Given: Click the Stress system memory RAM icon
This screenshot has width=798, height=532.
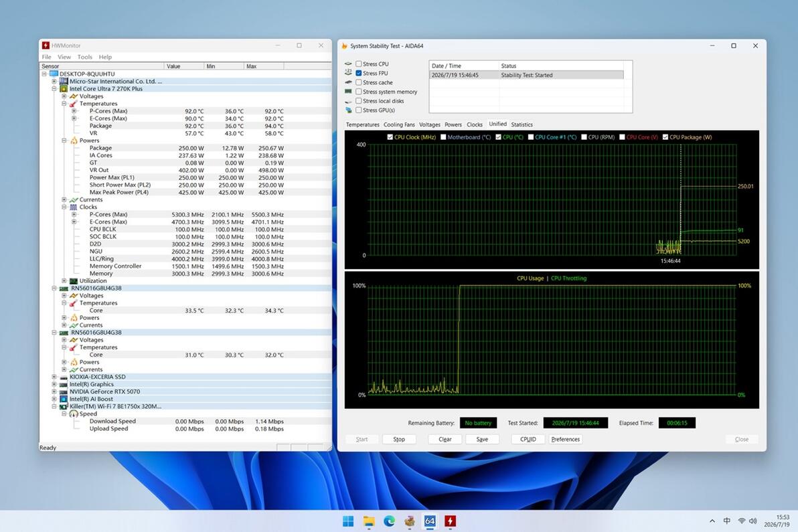Looking at the screenshot, I should [349, 92].
